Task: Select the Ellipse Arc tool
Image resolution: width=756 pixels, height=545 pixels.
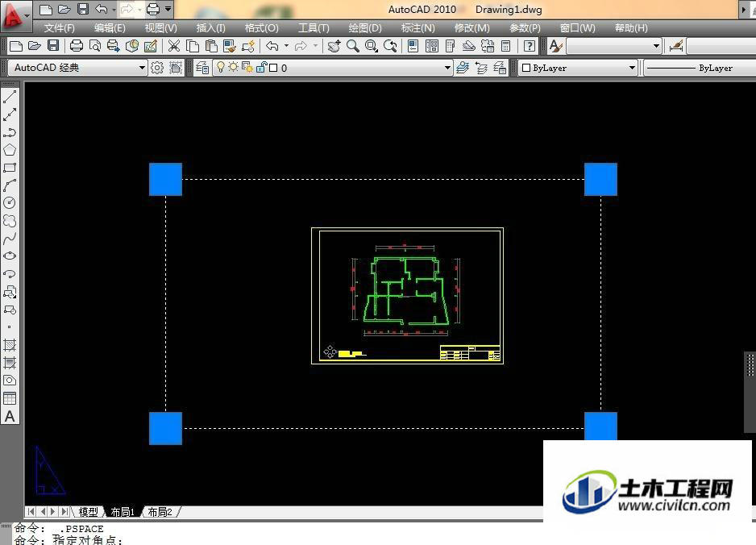Action: tap(10, 274)
